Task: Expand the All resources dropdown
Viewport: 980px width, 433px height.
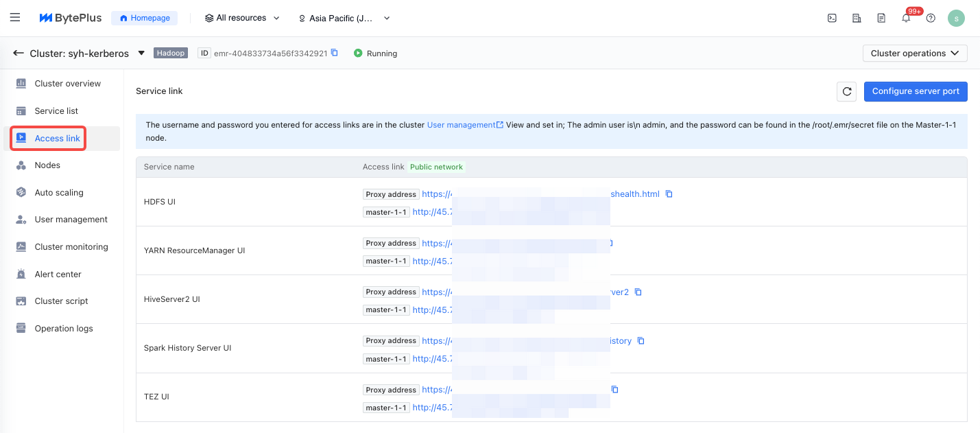Action: [242, 18]
